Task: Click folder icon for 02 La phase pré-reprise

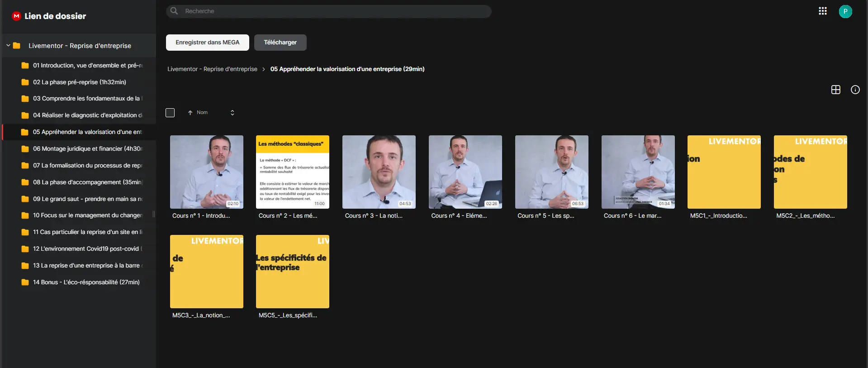Action: click(x=25, y=82)
